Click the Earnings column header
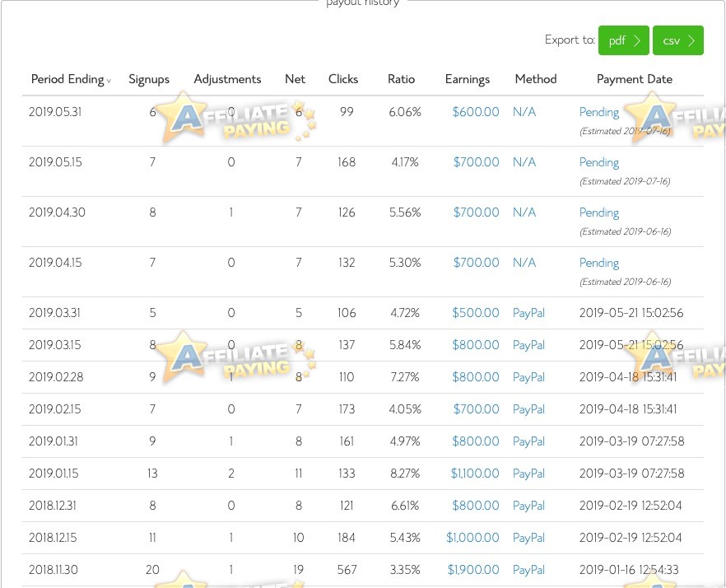This screenshot has width=726, height=588. 468,79
